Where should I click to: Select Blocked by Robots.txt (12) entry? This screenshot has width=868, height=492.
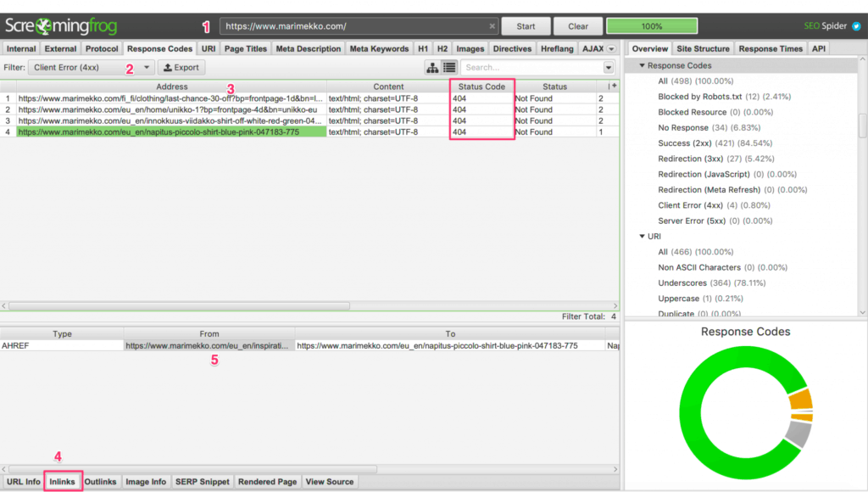pyautogui.click(x=724, y=97)
